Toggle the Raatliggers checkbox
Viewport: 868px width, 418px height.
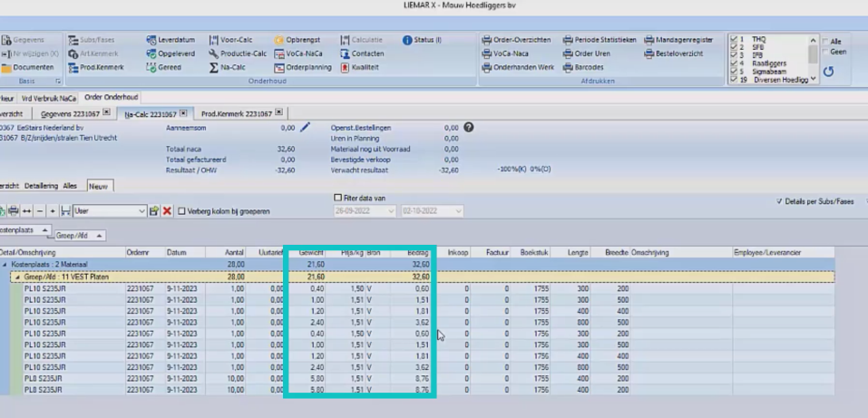click(734, 63)
